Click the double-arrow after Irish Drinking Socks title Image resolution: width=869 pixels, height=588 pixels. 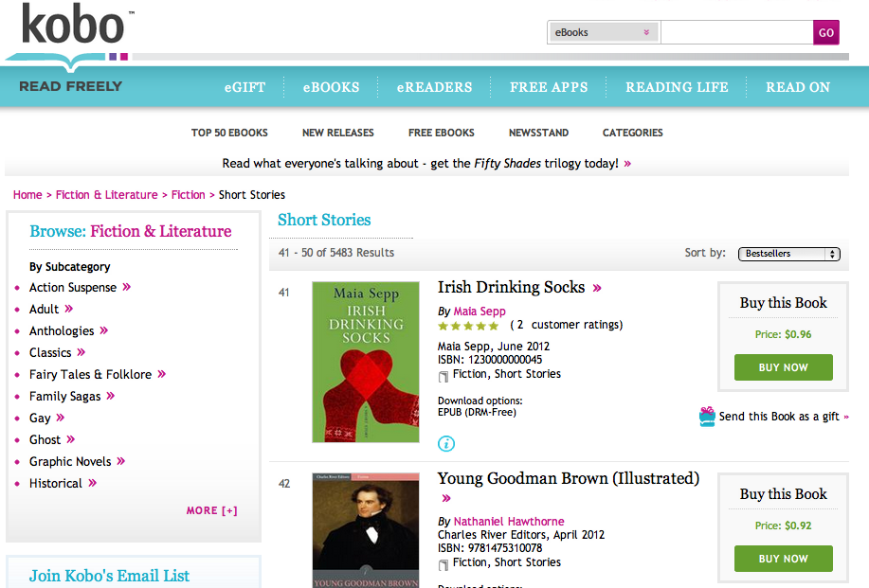[597, 288]
